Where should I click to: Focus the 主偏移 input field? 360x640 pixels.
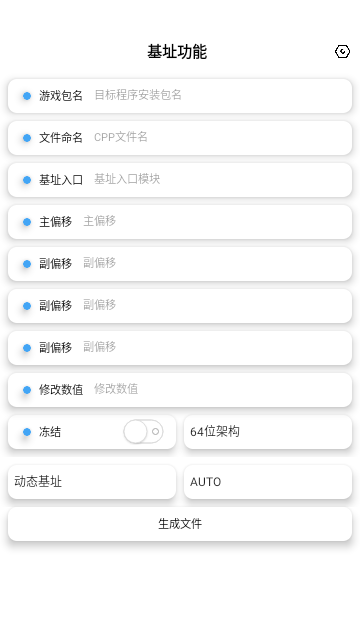pyautogui.click(x=215, y=222)
